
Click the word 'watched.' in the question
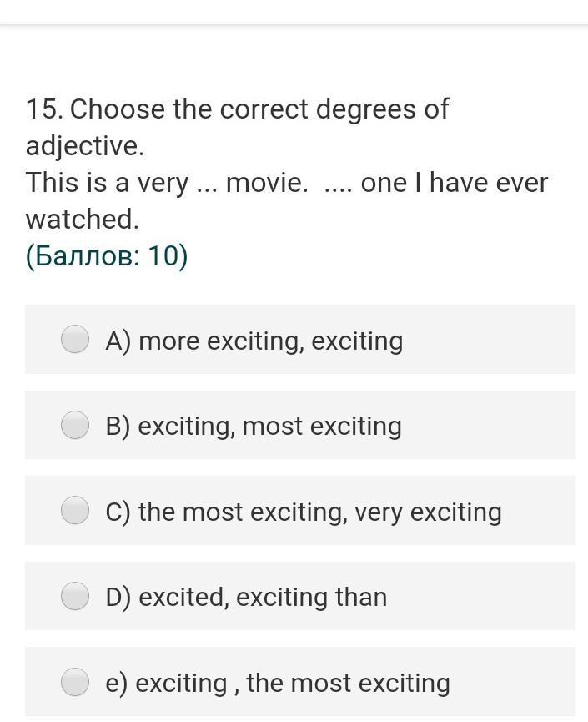coord(82,220)
